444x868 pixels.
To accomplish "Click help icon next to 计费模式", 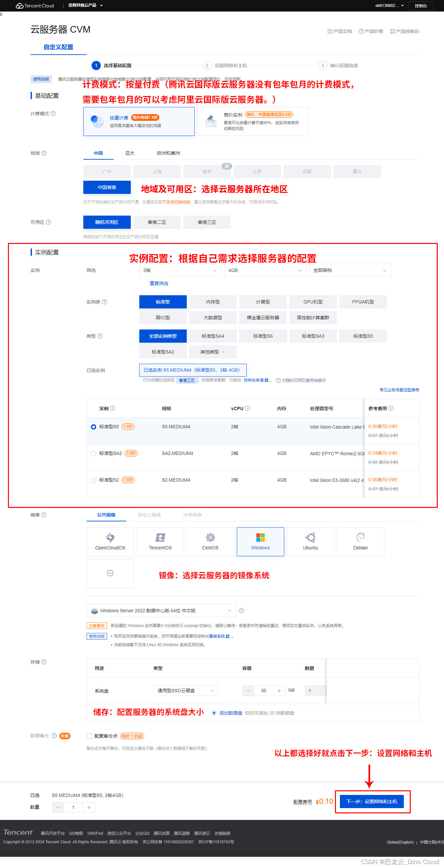I will 53,114.
